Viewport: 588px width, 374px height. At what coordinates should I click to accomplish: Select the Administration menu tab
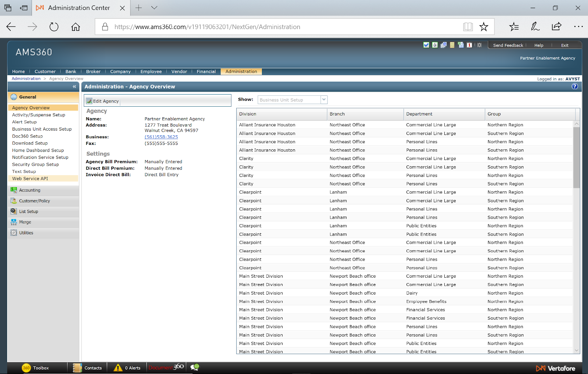(x=241, y=71)
